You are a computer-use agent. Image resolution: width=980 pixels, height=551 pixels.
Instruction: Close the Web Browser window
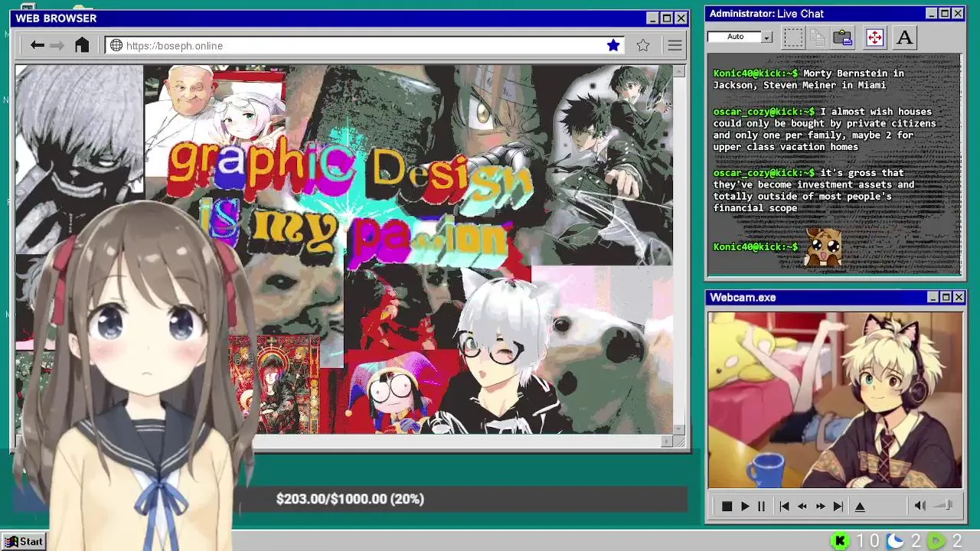680,18
